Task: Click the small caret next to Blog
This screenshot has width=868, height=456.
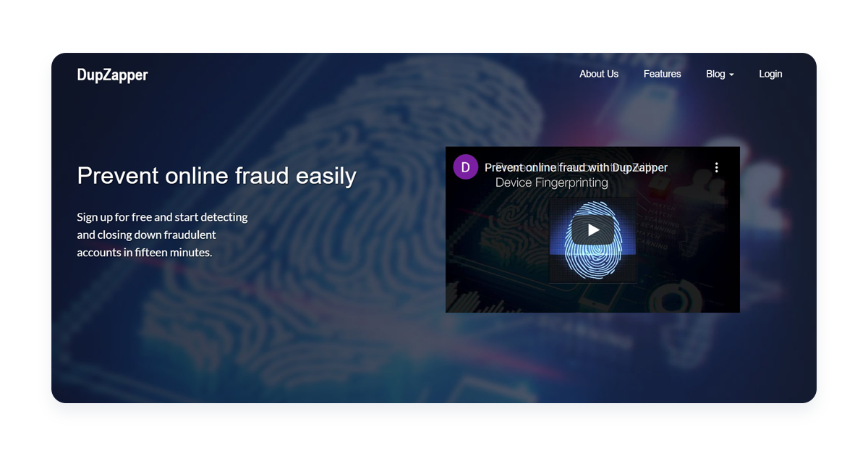Action: tap(731, 75)
